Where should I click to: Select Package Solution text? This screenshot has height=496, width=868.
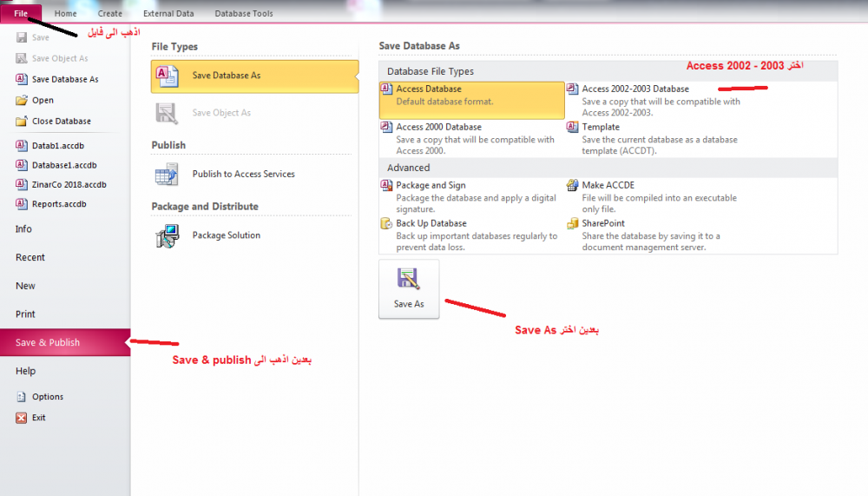227,235
